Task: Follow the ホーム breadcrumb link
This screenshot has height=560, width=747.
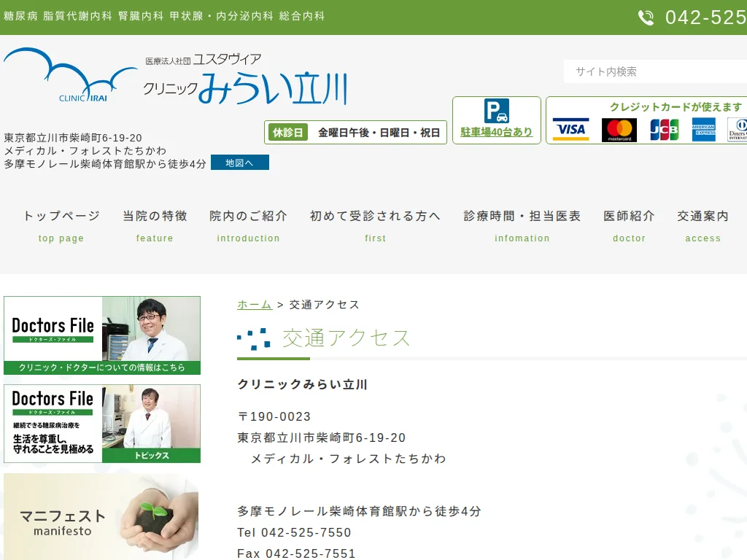Action: click(255, 304)
